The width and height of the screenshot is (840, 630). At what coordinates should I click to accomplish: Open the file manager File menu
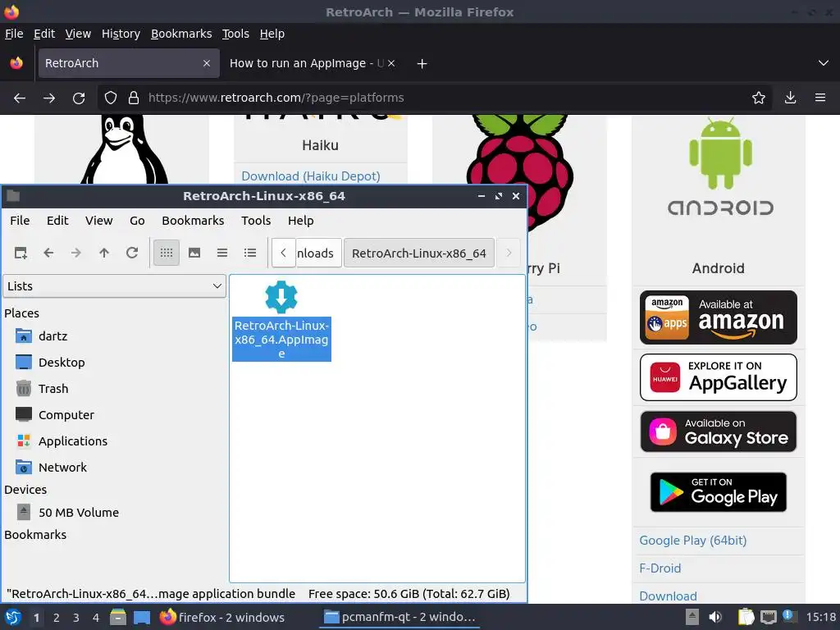[20, 221]
